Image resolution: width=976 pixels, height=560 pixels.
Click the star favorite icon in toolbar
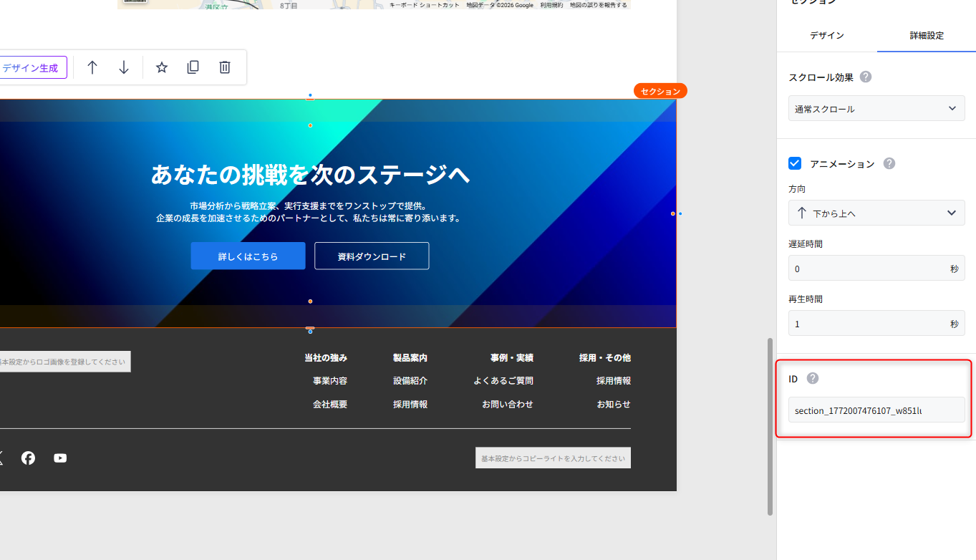pyautogui.click(x=162, y=67)
